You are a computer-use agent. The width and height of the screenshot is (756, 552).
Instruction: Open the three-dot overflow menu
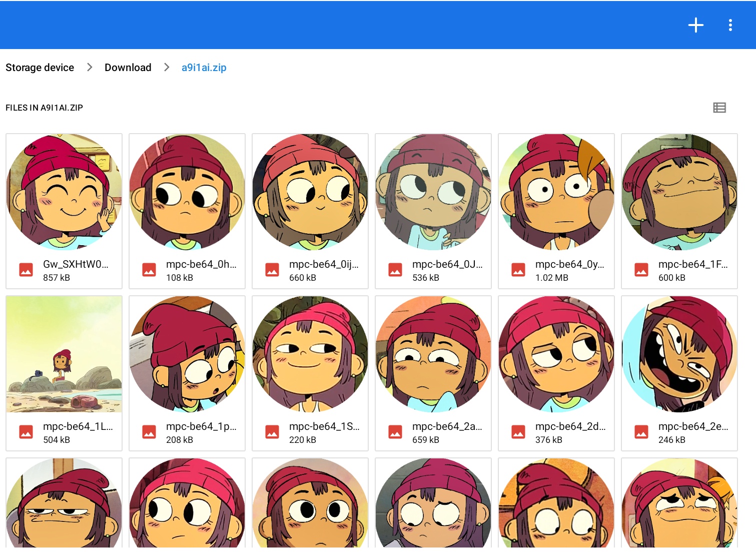click(730, 25)
